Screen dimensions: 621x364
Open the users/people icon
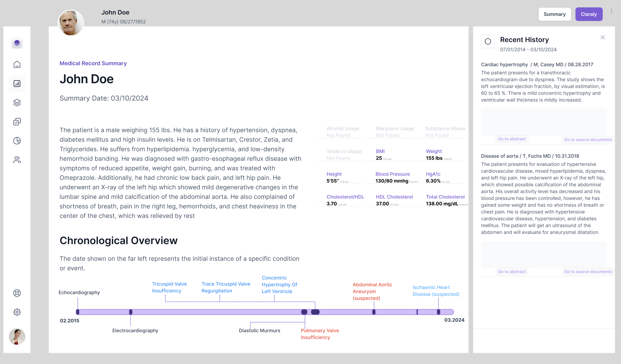point(17,160)
